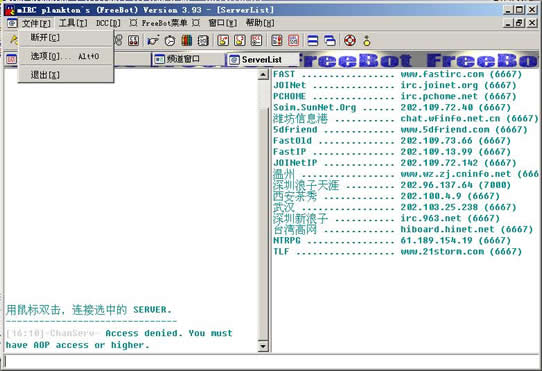542x371 pixels.
Task: Click the DCC Send file toolbar icon
Action: tap(223, 41)
